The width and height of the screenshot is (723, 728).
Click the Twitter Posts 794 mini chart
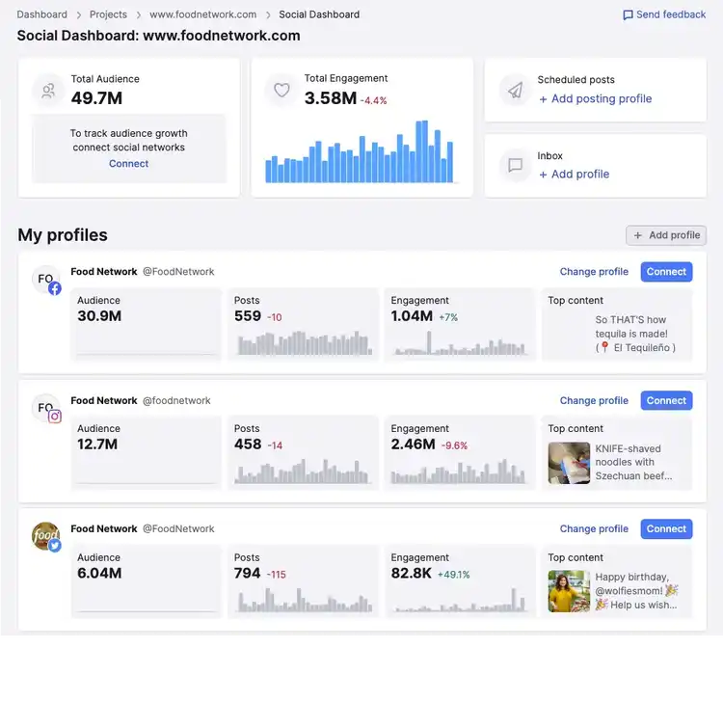[305, 600]
